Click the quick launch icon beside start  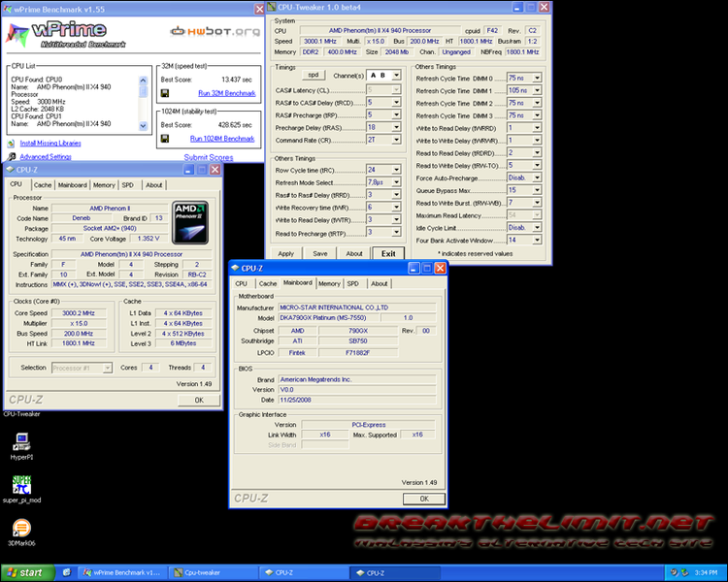coord(66,572)
